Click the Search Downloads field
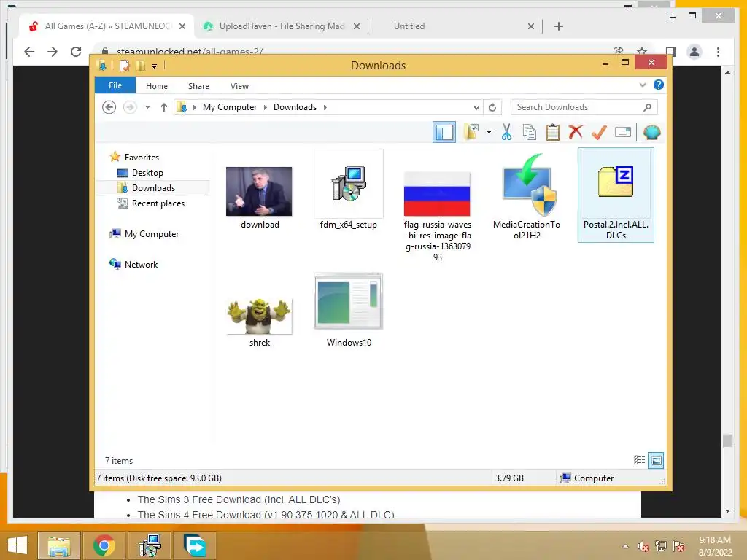 584,107
